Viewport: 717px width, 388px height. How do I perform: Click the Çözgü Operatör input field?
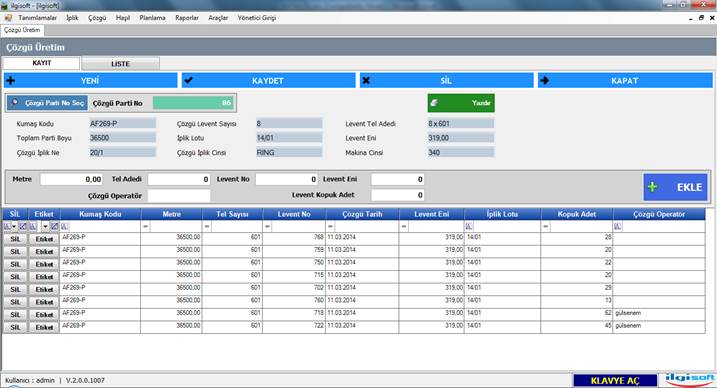[x=179, y=196]
